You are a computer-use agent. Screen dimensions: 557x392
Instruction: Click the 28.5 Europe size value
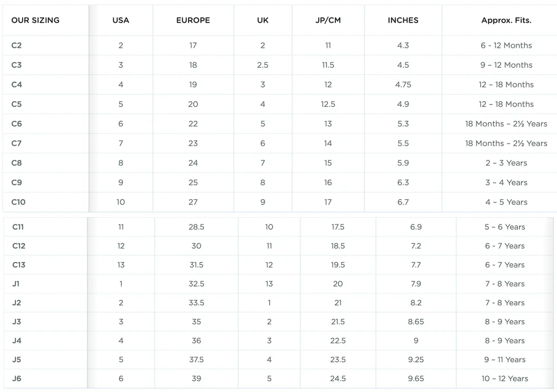(196, 227)
